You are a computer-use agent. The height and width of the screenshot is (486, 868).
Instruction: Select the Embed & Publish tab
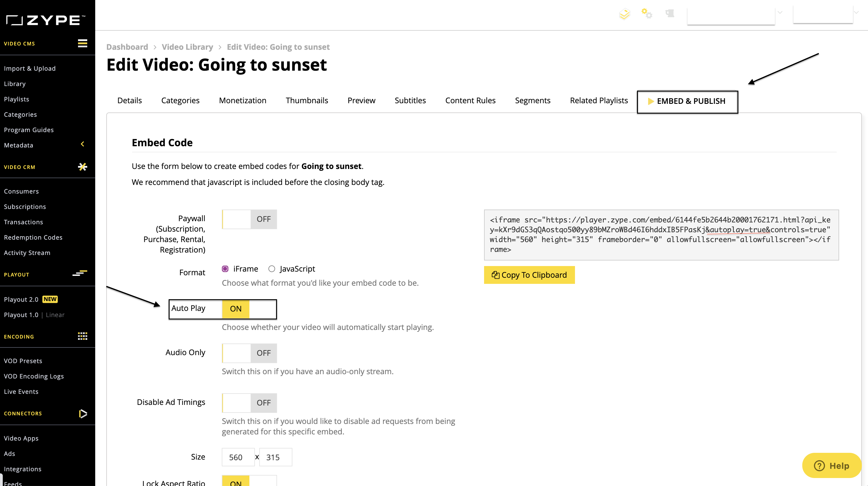click(687, 101)
